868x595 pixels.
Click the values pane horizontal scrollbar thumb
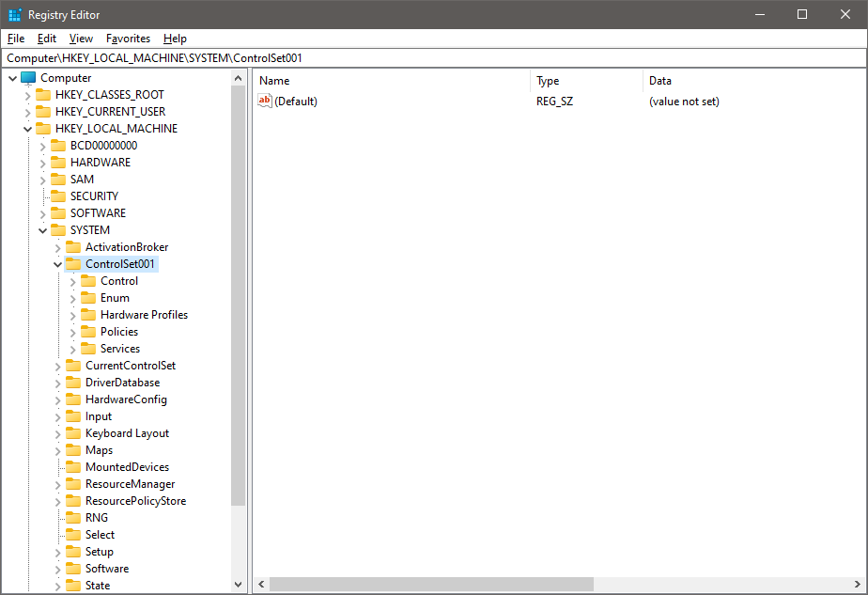click(x=431, y=585)
